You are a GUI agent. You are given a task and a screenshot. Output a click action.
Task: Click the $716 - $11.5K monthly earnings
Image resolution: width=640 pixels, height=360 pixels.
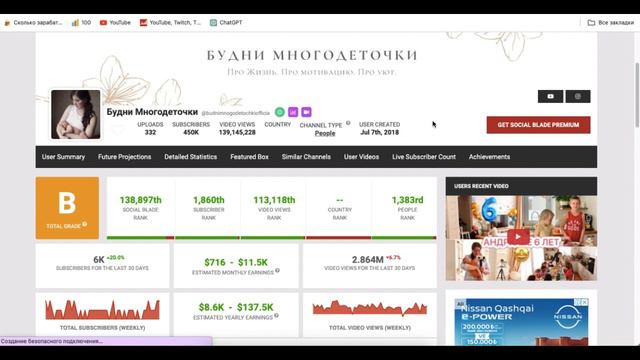236,262
